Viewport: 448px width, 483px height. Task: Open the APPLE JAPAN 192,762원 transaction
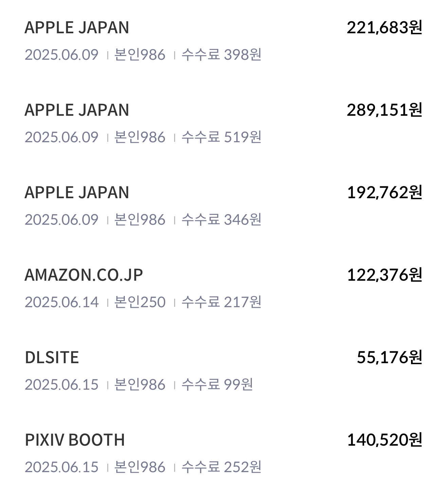point(224,206)
